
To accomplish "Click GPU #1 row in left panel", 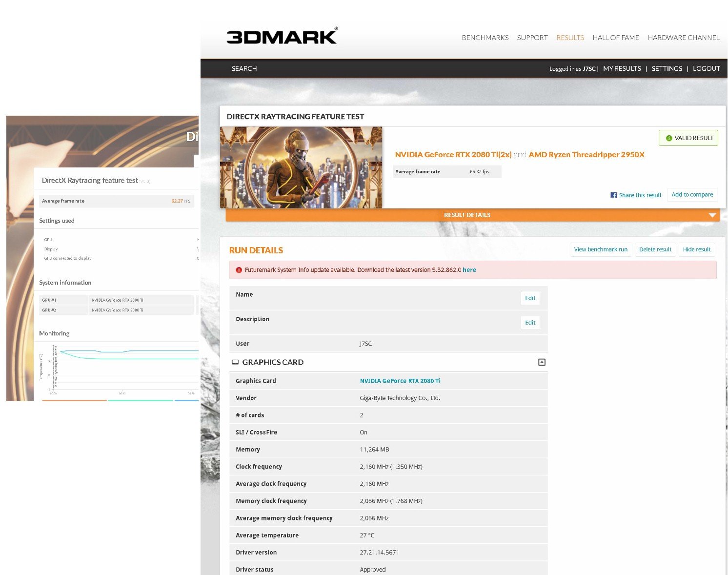I will pos(117,300).
